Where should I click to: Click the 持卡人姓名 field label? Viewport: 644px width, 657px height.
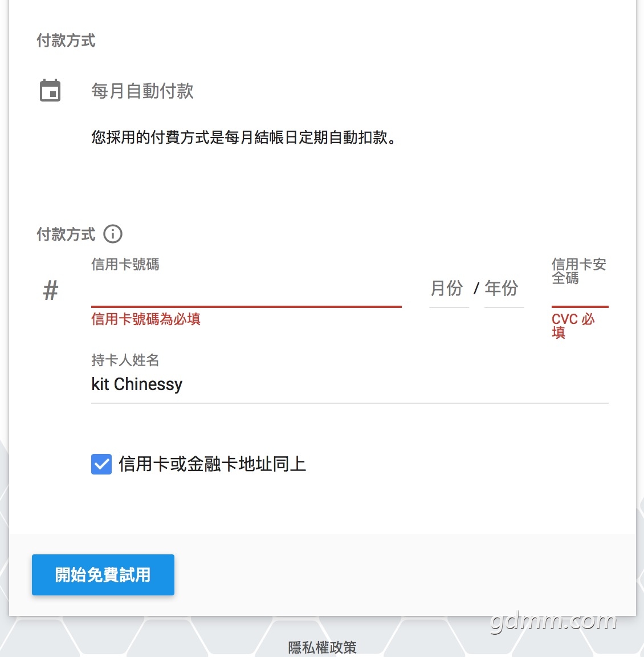(x=125, y=360)
